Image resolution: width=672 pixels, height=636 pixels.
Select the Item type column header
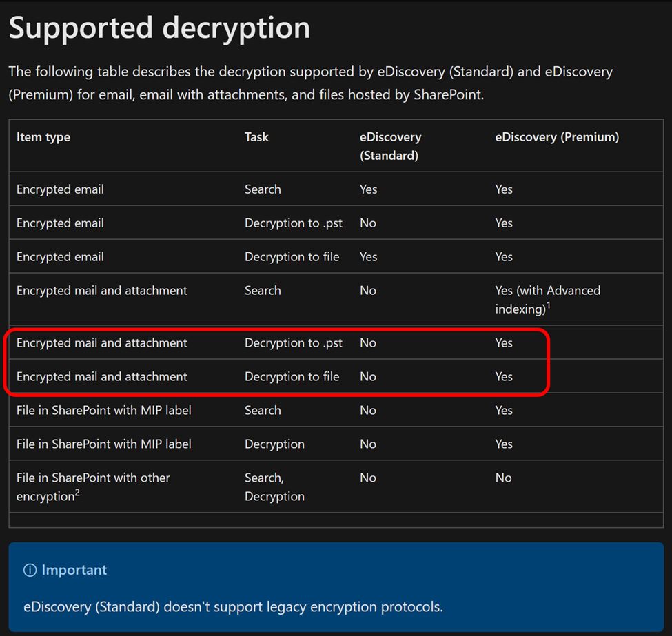43,137
